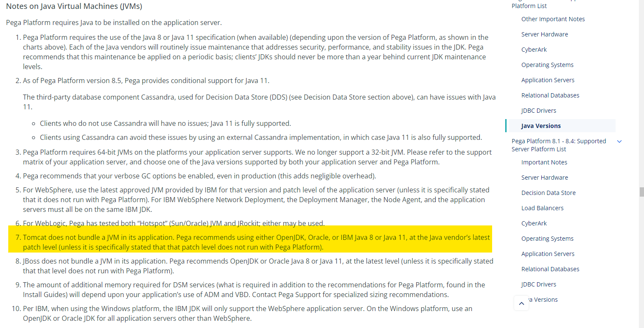This screenshot has width=644, height=328.
Task: Click the Platform List link at sidebar top
Action: (x=529, y=6)
